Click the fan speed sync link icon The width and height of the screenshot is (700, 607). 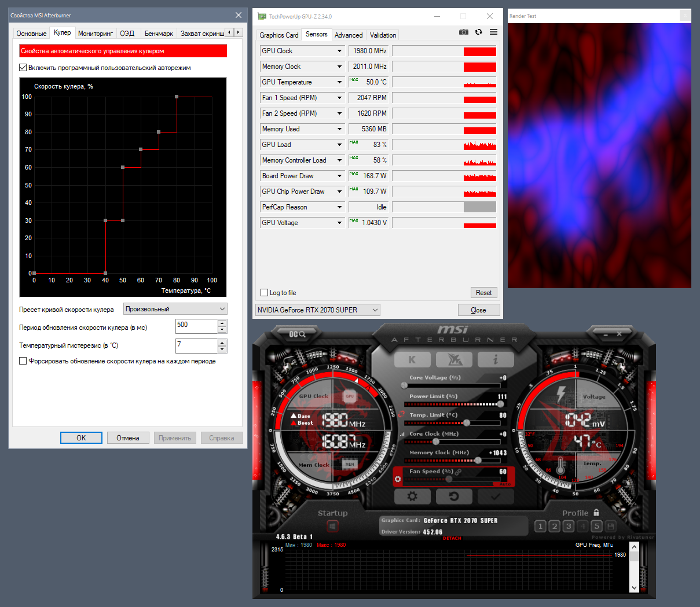(459, 472)
